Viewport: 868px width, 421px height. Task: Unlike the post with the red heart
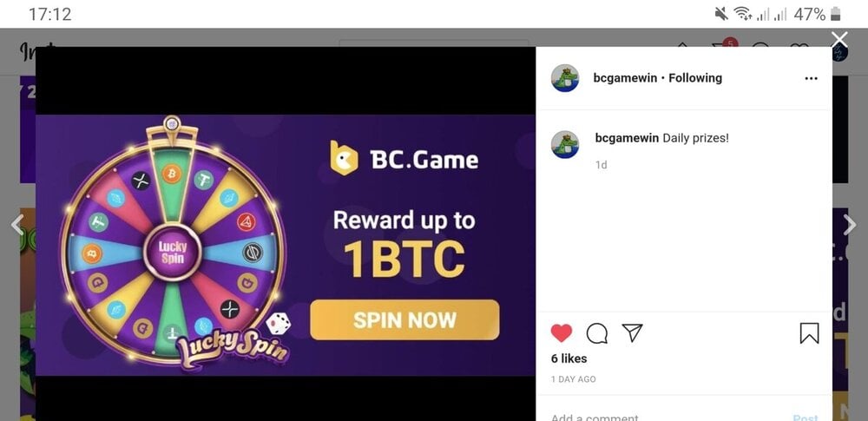562,333
